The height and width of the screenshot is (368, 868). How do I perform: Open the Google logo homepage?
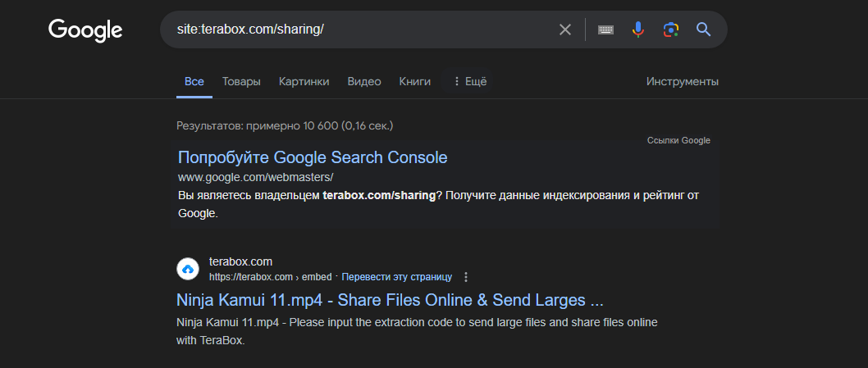click(85, 30)
